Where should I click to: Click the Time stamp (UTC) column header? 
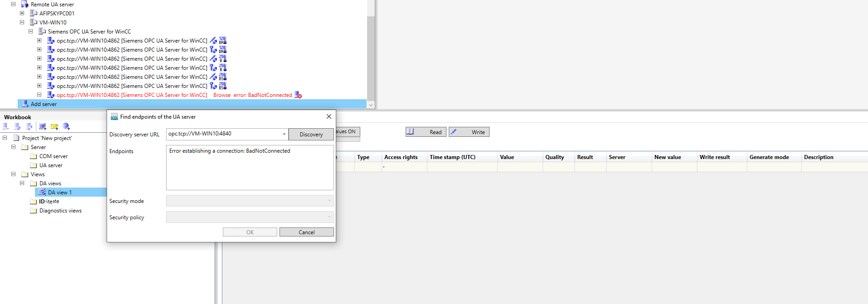tap(462, 157)
